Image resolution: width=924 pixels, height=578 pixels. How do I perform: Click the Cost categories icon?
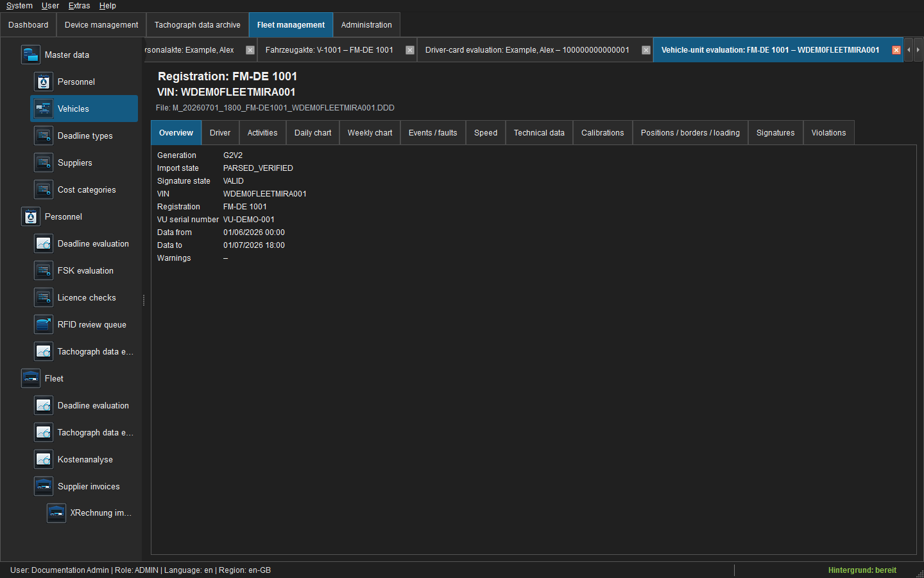(44, 189)
